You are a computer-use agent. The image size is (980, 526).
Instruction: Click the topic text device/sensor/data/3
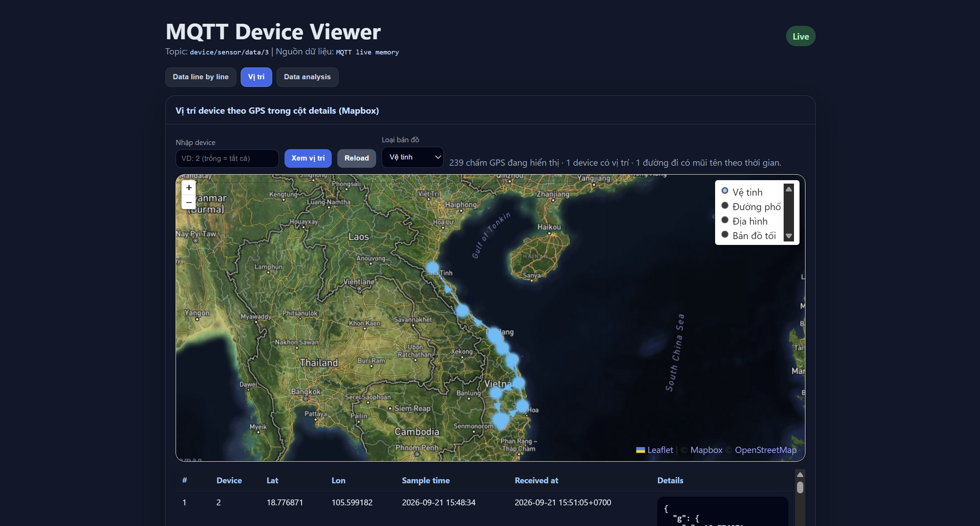click(229, 52)
